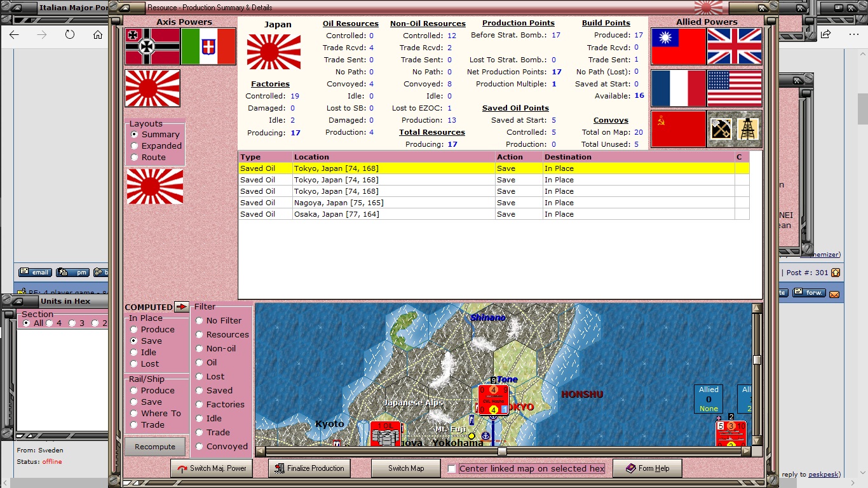Click the map vertical scrollbar thumb
The width and height of the screenshot is (868, 488).
[x=757, y=360]
